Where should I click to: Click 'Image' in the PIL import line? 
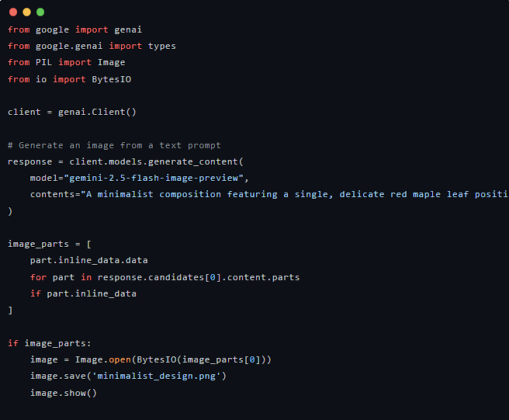coord(112,62)
